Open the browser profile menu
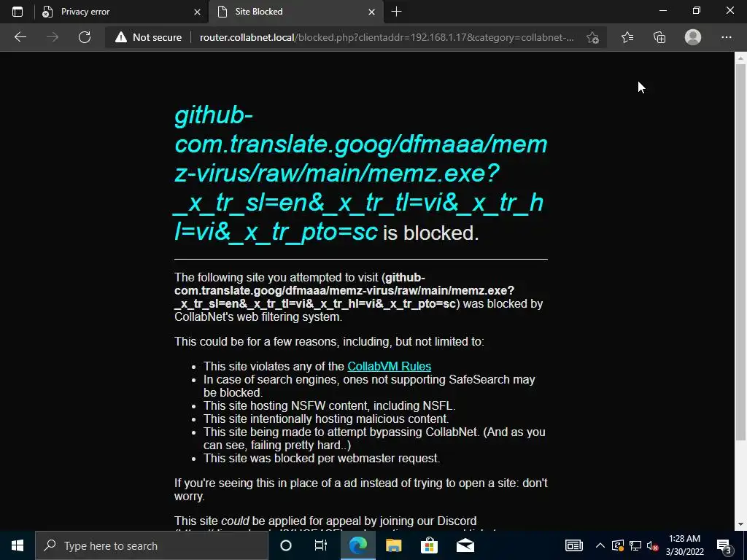 tap(693, 37)
